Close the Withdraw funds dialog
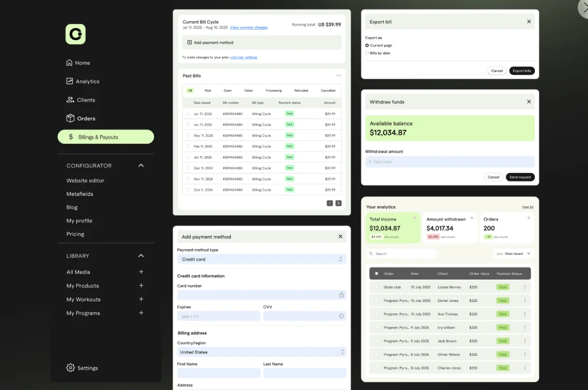Screen dimensions: 588x390 [x=529, y=101]
